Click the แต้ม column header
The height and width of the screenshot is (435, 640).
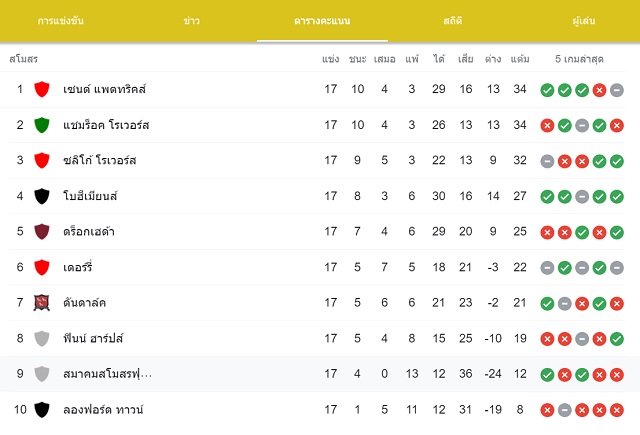(x=520, y=59)
